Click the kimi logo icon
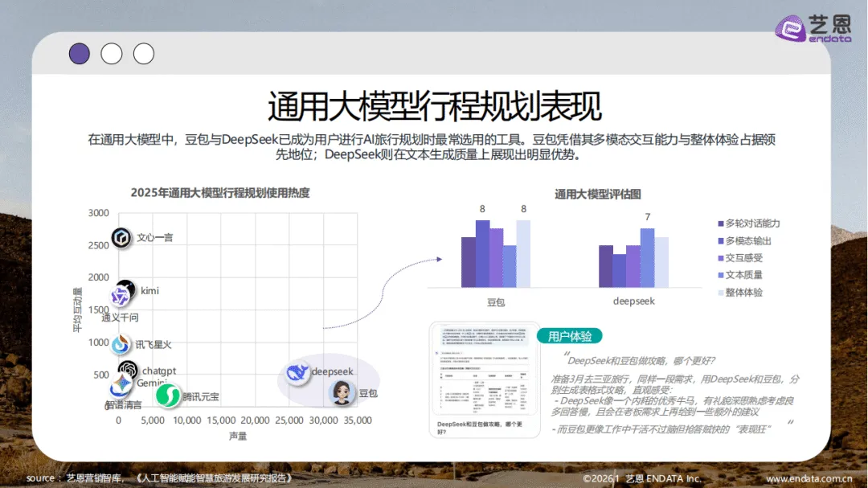Screen dimensions: 868x488 click(x=127, y=288)
